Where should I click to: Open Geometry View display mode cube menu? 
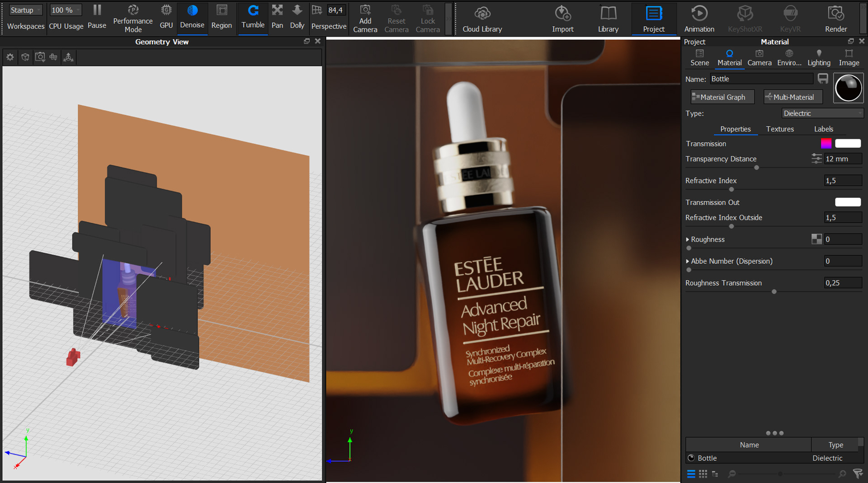tap(25, 57)
